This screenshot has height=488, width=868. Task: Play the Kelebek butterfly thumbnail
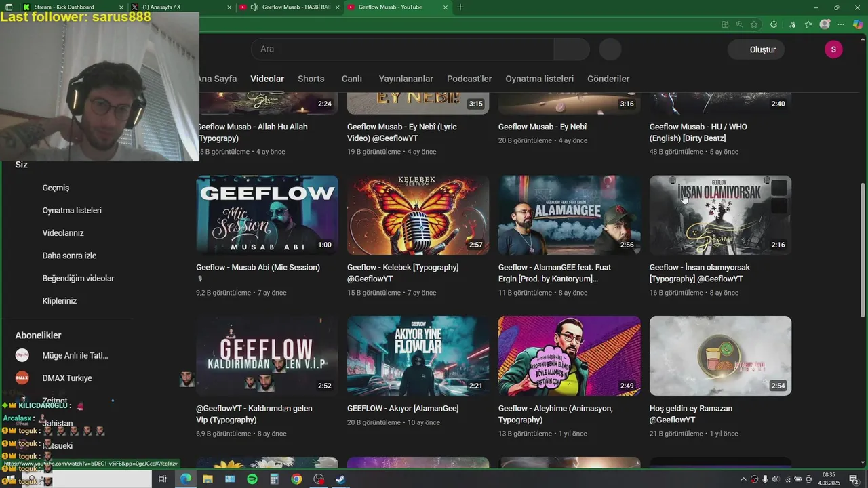[418, 215]
